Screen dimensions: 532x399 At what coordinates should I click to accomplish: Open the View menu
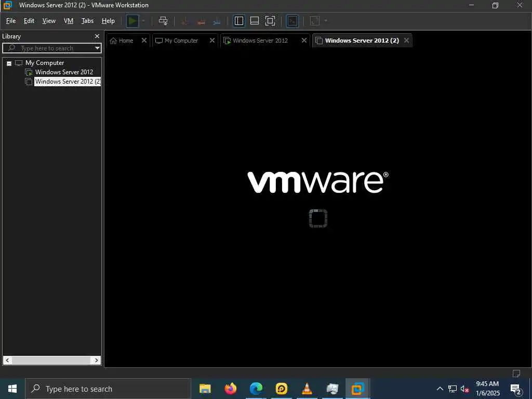coord(49,21)
